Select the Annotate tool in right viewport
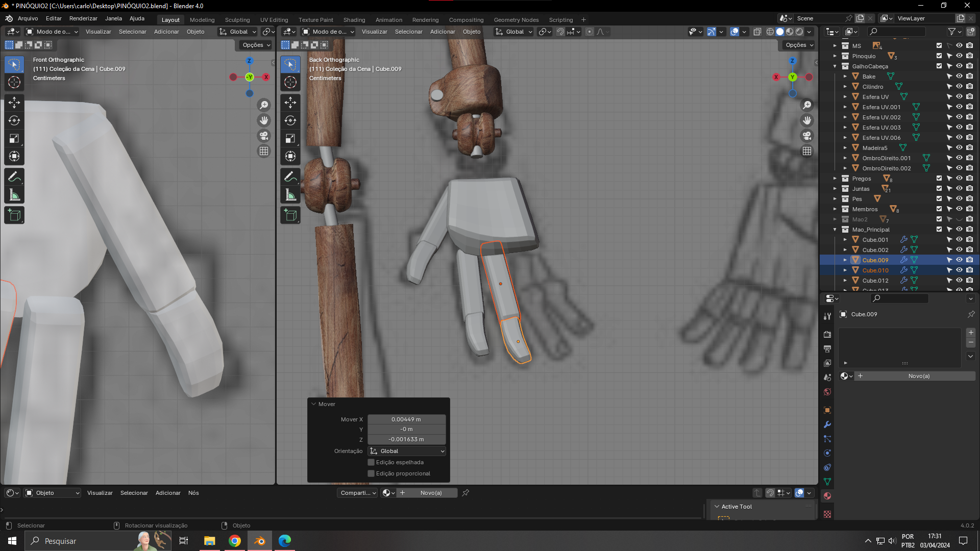Screen dimensions: 980x551 (290, 177)
